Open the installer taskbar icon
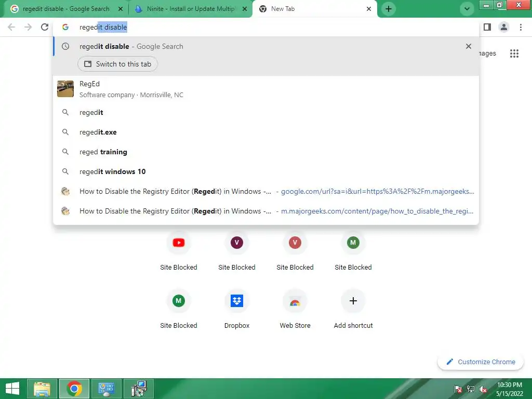532x399 pixels. pos(139,389)
